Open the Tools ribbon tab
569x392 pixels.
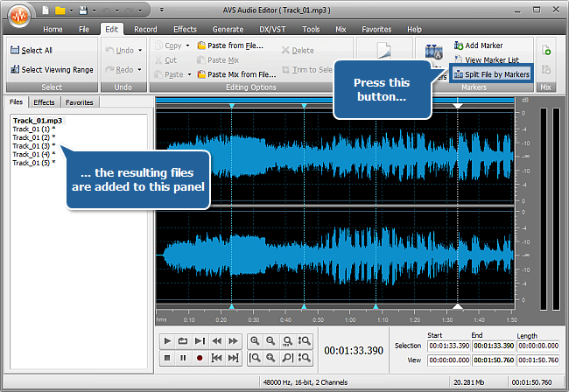pos(311,30)
